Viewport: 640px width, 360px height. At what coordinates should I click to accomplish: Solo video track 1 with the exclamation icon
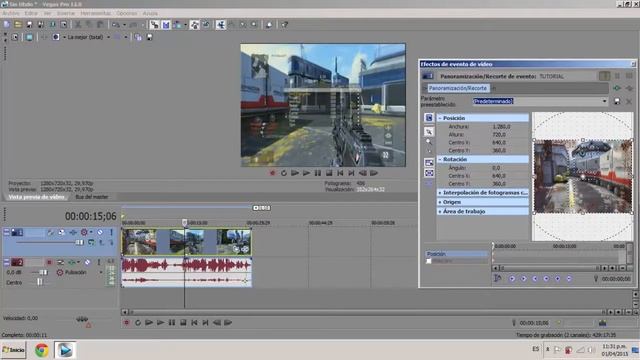click(x=111, y=232)
